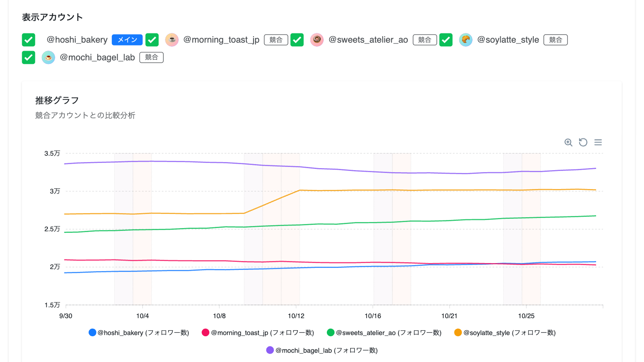Uncheck the @morning_toast_jp account checkbox
Viewport: 644px width, 362px height.
[x=152, y=40]
